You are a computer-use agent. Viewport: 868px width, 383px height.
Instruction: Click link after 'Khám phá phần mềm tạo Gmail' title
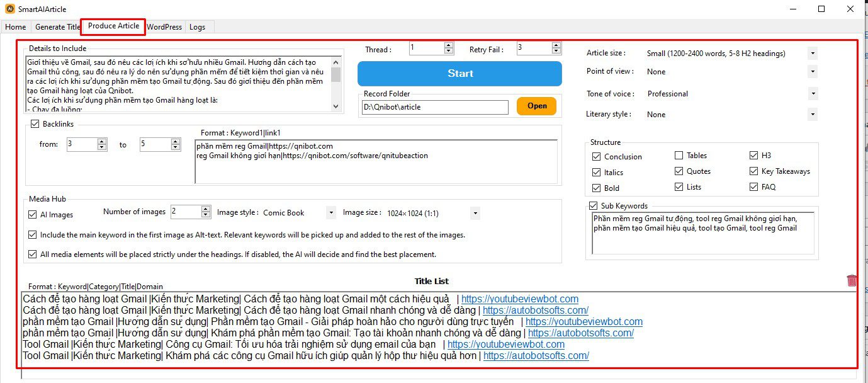coord(581,333)
